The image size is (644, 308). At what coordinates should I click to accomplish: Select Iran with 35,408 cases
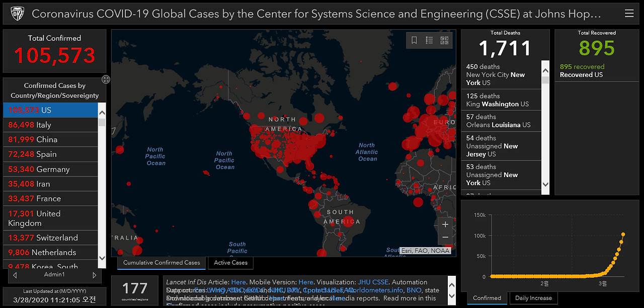(50, 184)
